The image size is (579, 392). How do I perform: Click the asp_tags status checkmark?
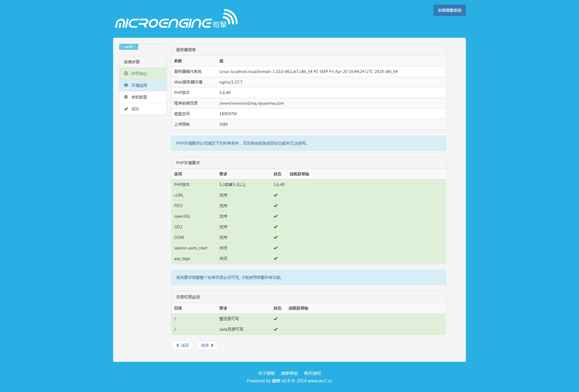coord(276,258)
